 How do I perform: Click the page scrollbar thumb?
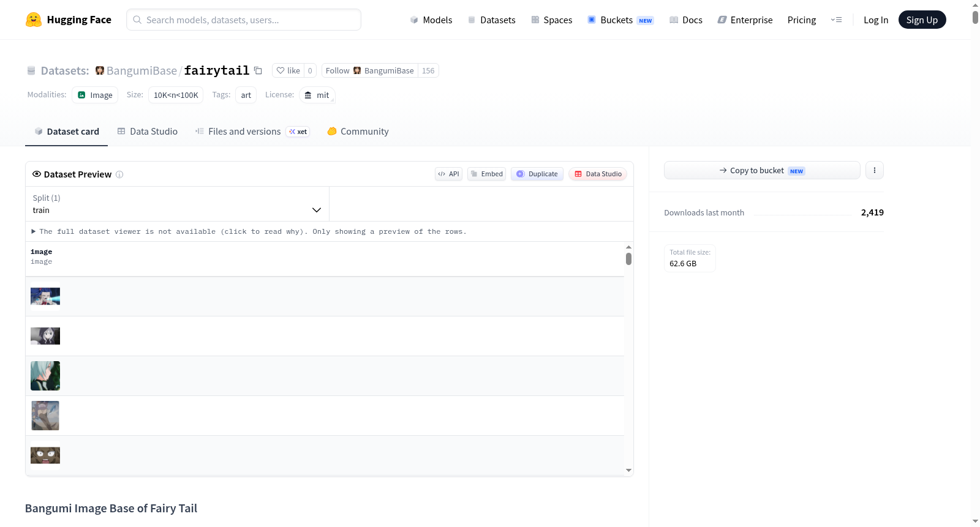[975, 17]
